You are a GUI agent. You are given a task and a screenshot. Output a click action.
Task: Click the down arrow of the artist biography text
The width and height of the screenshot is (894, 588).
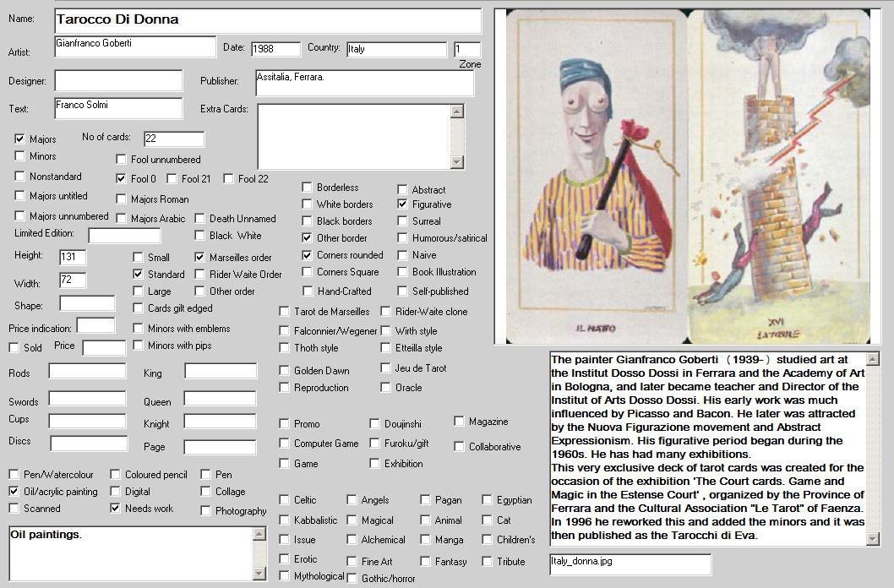tap(872, 540)
